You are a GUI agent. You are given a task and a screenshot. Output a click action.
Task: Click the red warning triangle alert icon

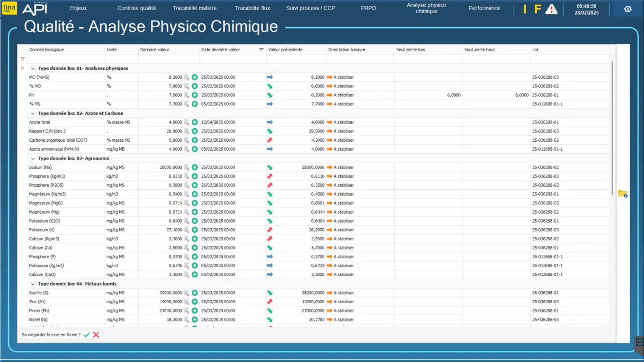(551, 9)
